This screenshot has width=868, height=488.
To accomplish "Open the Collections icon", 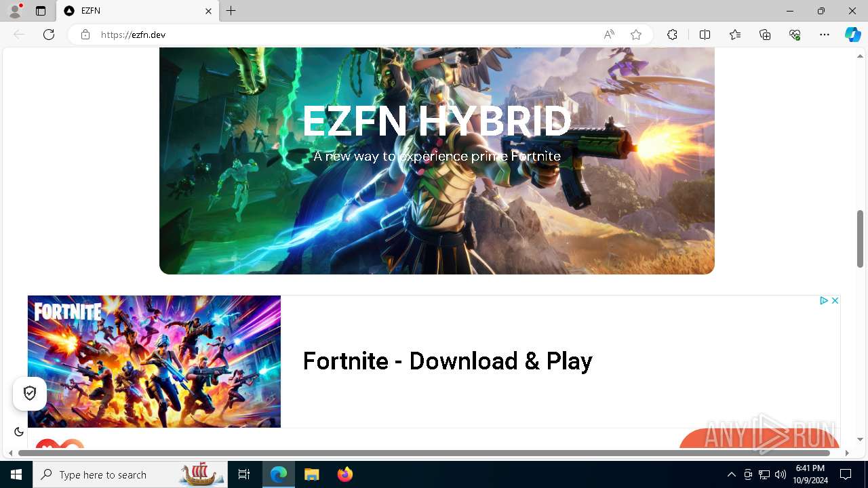I will [x=765, y=35].
